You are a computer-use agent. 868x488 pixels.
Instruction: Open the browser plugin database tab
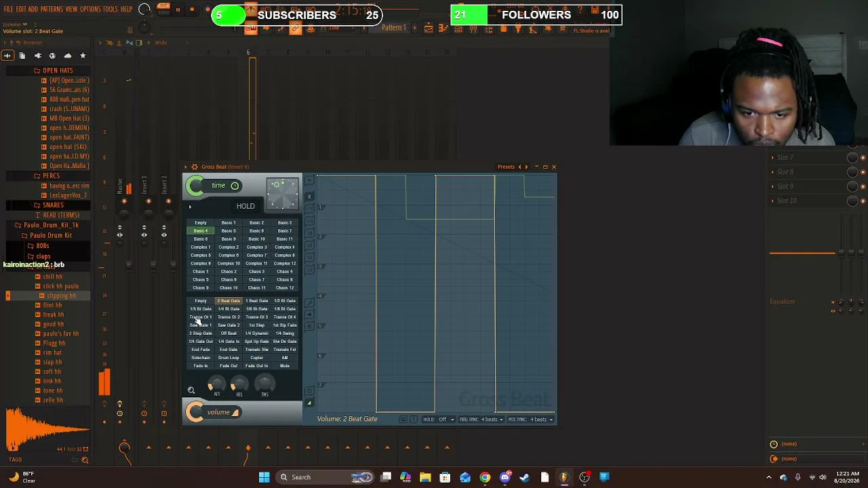click(37, 56)
